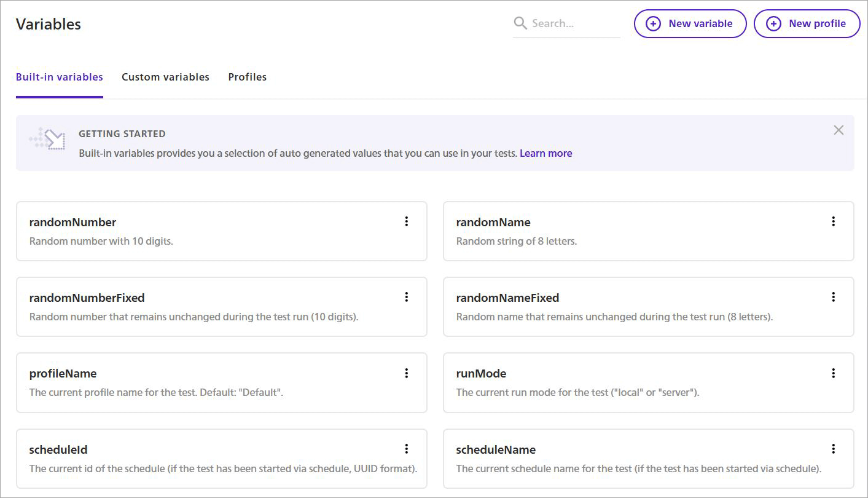Viewport: 868px width, 498px height.
Task: Open the randomName three-dot options menu
Action: coord(833,221)
